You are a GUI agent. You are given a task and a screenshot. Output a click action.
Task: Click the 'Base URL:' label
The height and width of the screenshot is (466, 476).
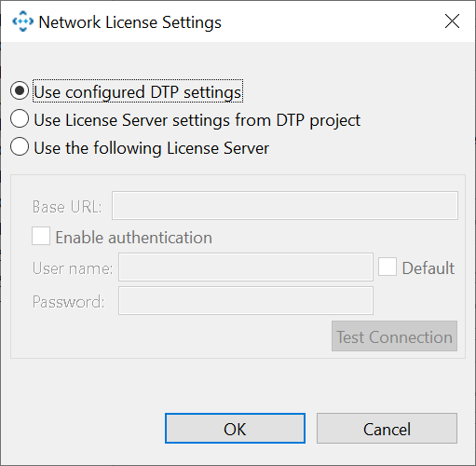click(x=67, y=207)
